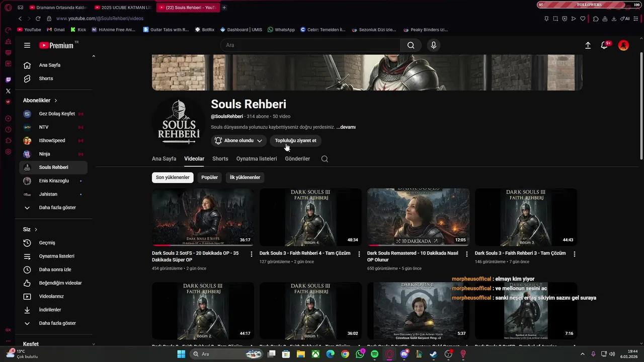Image resolution: width=644 pixels, height=362 pixels.
Task: Open a new browser tab with plus
Action: point(224,8)
